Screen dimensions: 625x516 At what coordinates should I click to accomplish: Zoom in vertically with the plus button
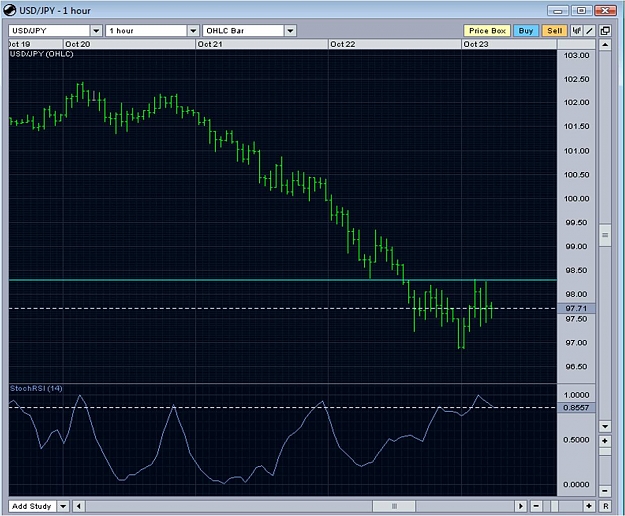click(x=605, y=441)
